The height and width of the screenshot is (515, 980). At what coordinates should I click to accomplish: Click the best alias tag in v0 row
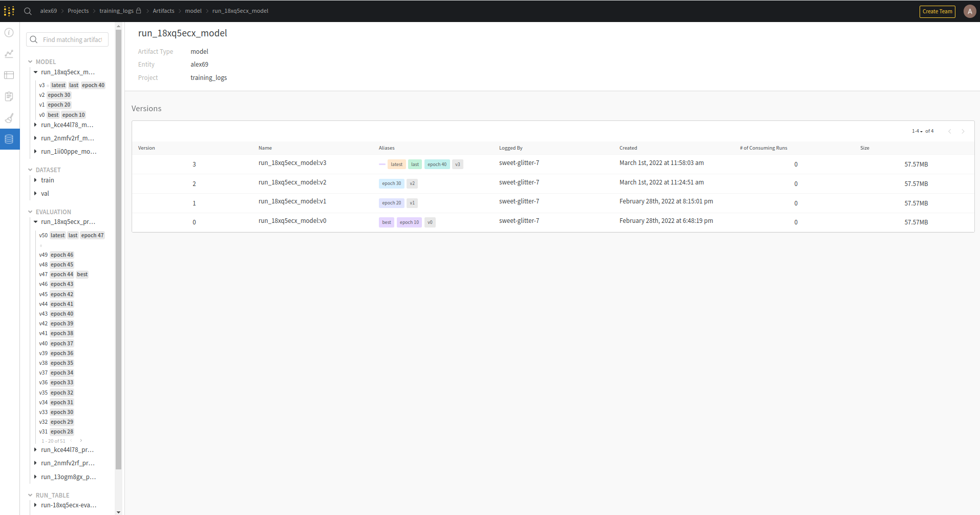387,222
